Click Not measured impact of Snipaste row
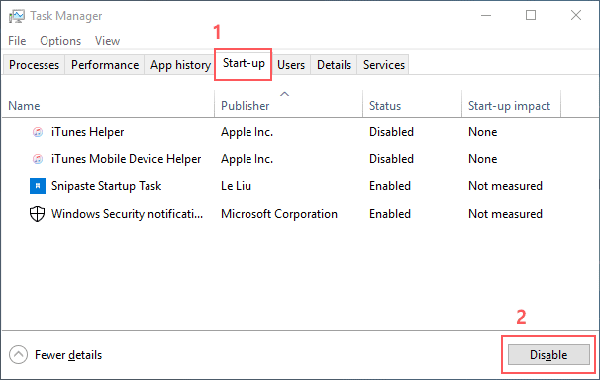This screenshot has height=380, width=600. pos(505,186)
